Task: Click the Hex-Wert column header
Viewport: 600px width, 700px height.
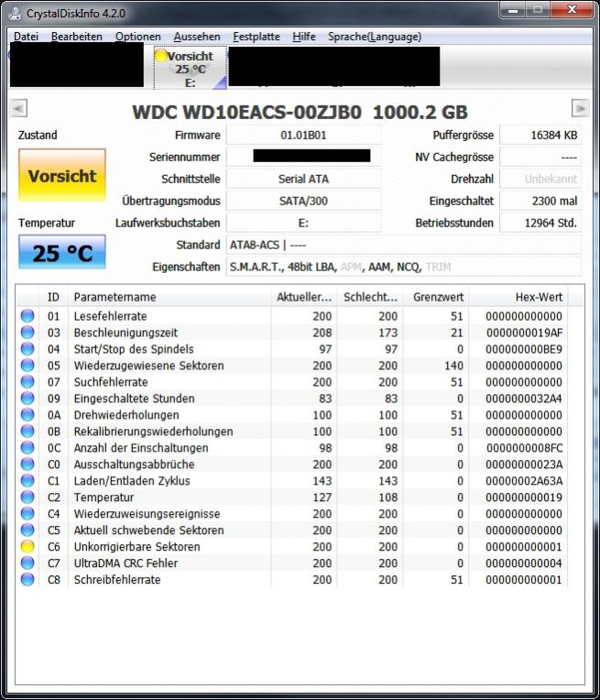Action: 518,297
